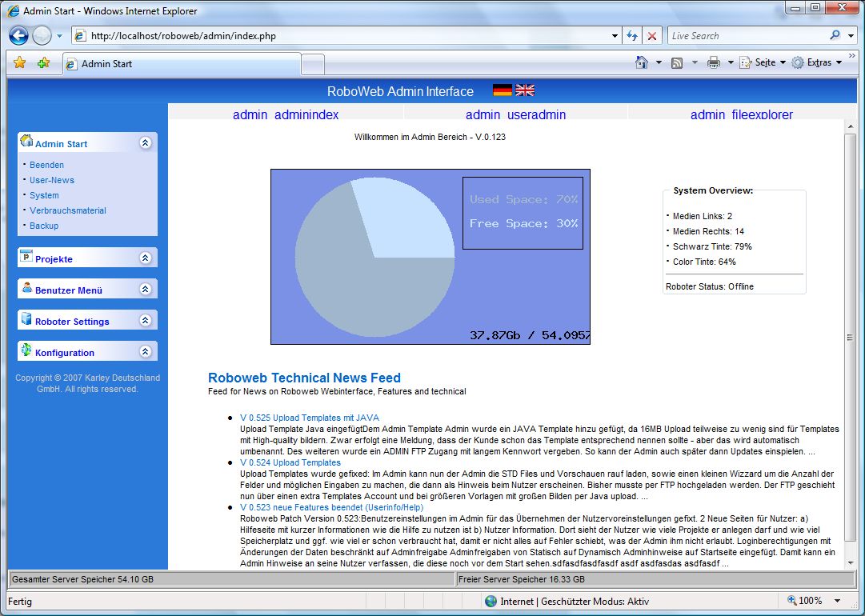Click the Benutzer Menü user icon
This screenshot has height=616, width=865.
click(26, 287)
